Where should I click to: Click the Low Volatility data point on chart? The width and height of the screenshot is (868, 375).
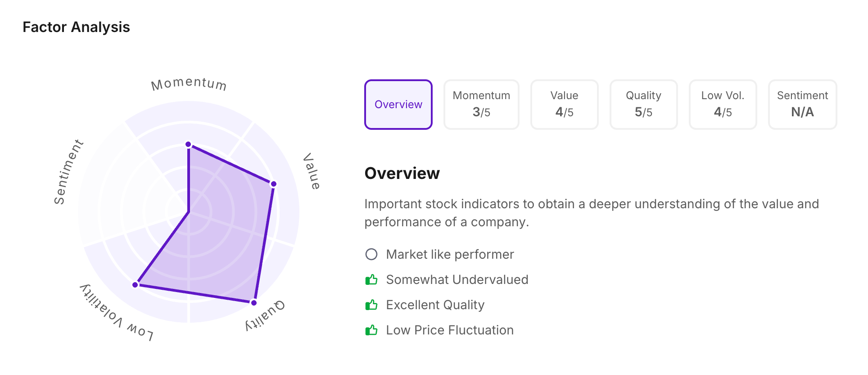coord(135,285)
